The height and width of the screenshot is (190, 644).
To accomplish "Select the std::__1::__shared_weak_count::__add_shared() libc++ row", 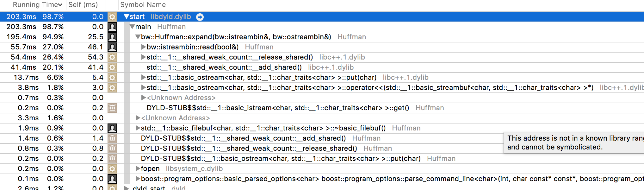I will pyautogui.click(x=322, y=67).
